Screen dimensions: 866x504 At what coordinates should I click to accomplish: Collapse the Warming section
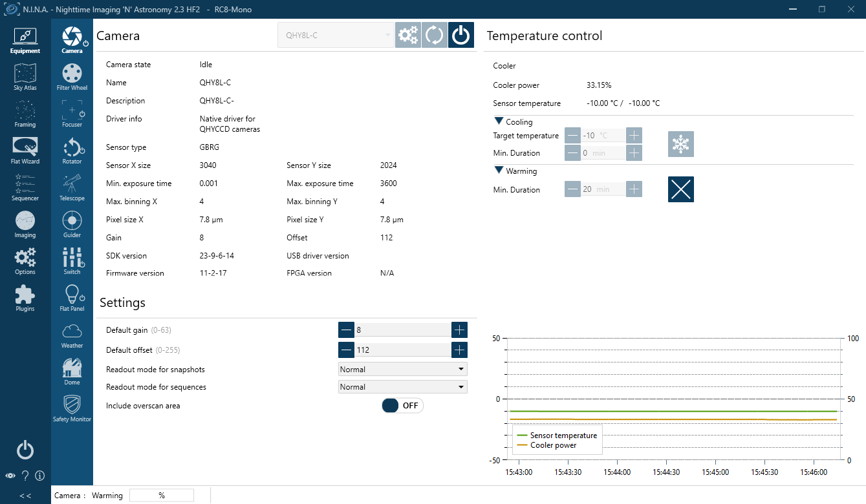(x=499, y=171)
